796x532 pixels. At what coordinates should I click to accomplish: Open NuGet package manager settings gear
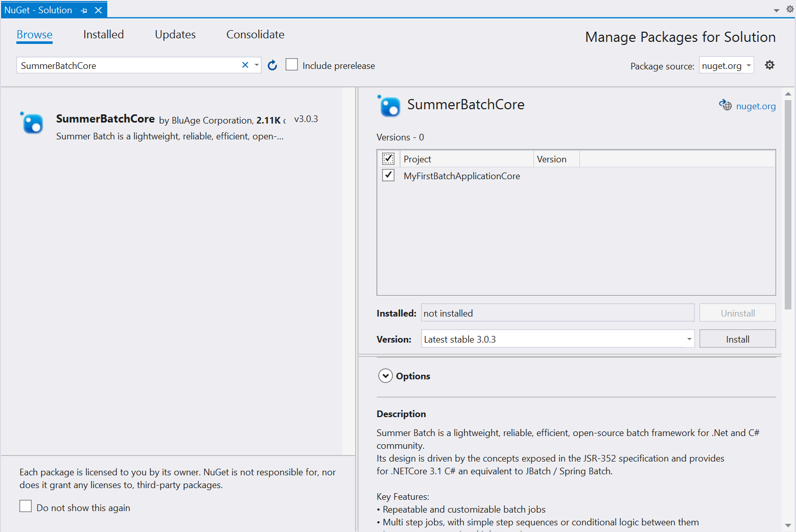point(769,65)
